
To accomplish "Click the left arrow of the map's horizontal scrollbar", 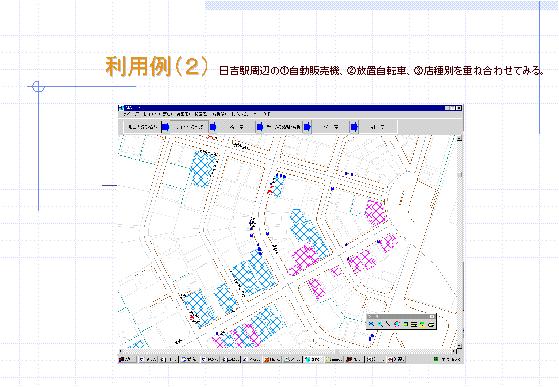I will point(120,351).
